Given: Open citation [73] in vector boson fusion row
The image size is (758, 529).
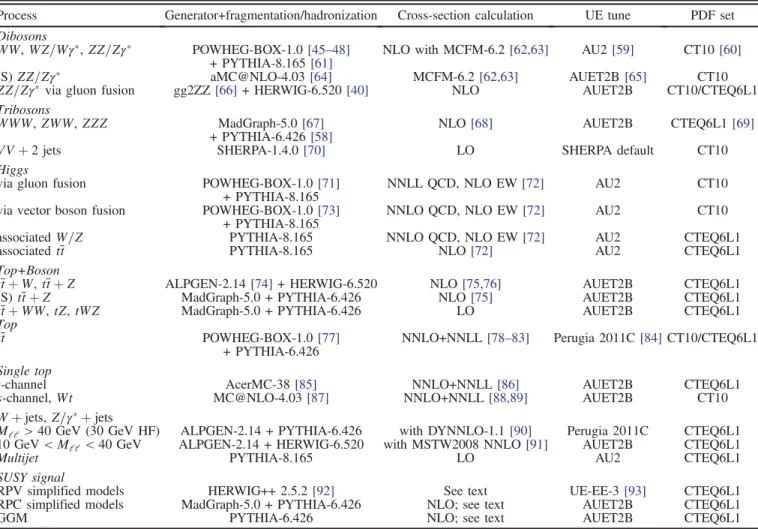Looking at the screenshot, I should [x=329, y=210].
